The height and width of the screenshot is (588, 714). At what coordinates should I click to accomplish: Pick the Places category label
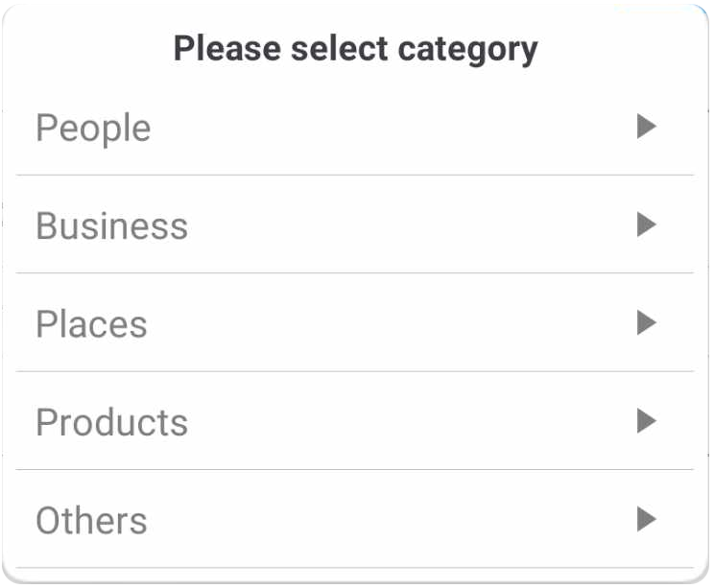click(91, 324)
